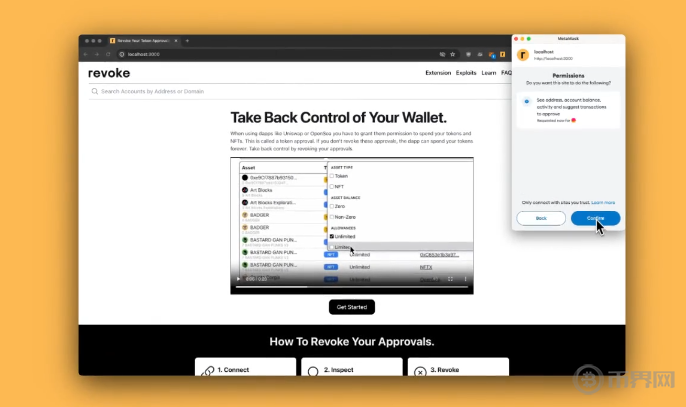Image resolution: width=686 pixels, height=407 pixels.
Task: Bookmark the page with the star icon
Action: pos(453,54)
